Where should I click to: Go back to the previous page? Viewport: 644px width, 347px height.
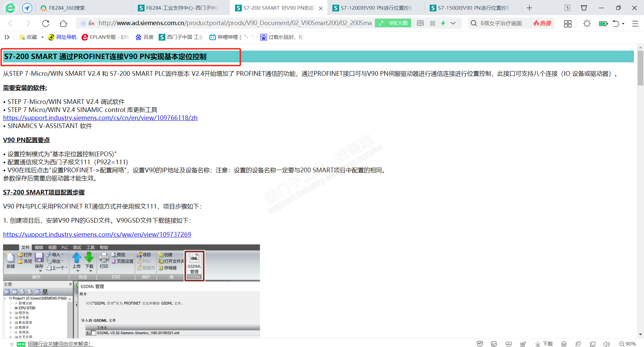click(10, 23)
